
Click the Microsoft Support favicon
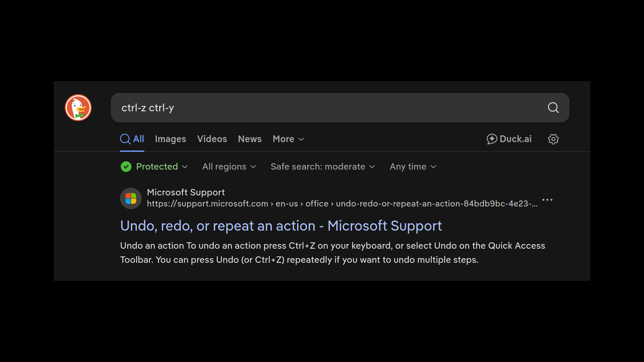131,198
